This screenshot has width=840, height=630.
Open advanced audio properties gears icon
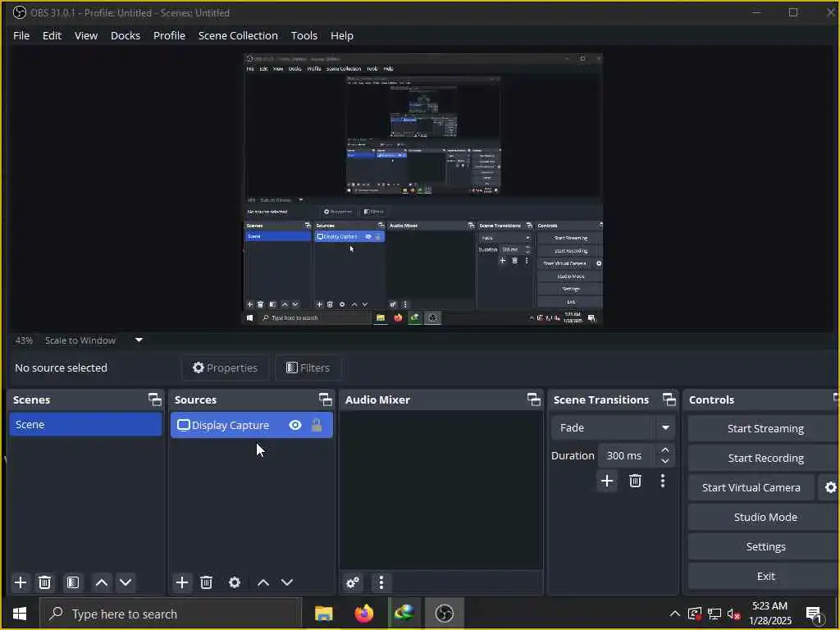(353, 583)
